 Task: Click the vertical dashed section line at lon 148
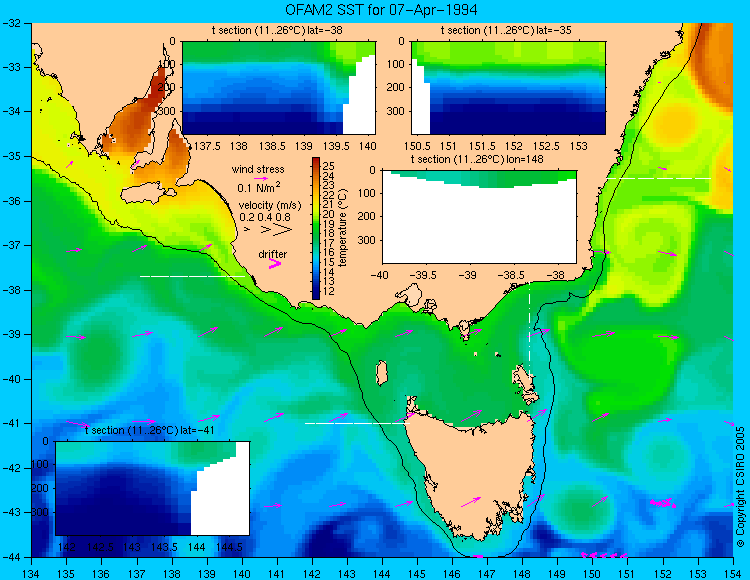click(529, 328)
